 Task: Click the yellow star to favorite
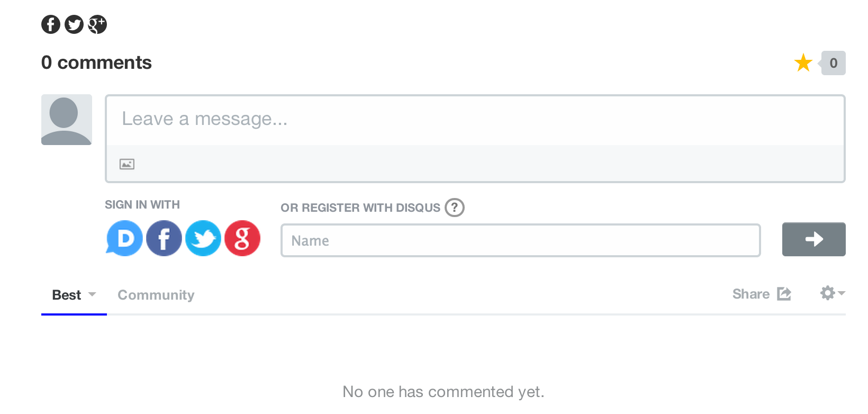pos(803,63)
